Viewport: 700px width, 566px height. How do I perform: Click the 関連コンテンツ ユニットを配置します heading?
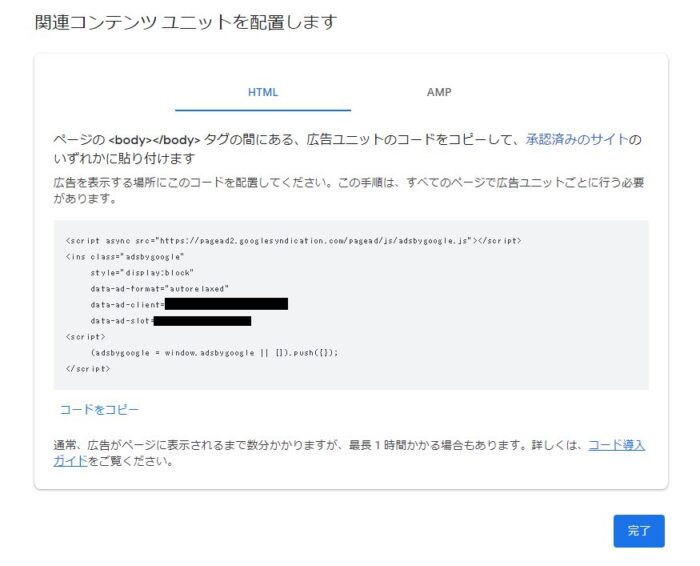point(186,22)
